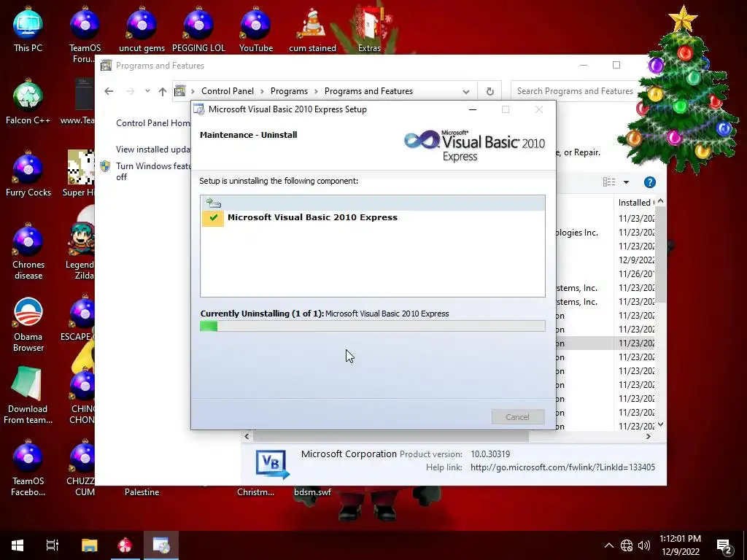Open TeamOS Forum desktop shortcut

[x=85, y=34]
